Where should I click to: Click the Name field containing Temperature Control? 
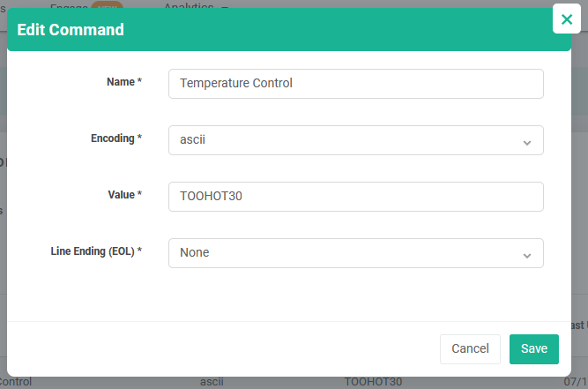[355, 84]
